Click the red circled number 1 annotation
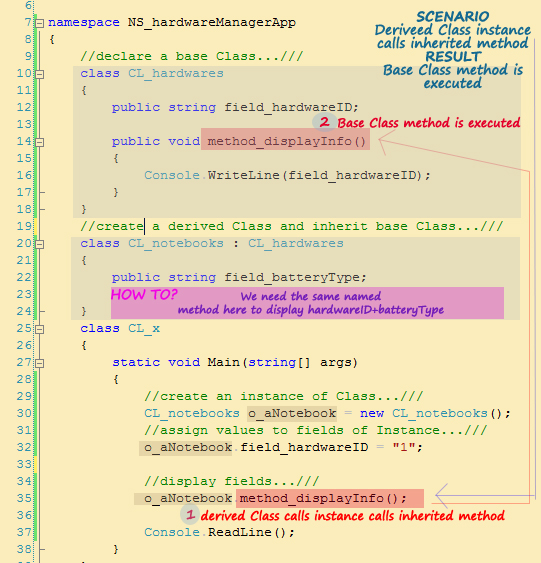 coord(190,515)
